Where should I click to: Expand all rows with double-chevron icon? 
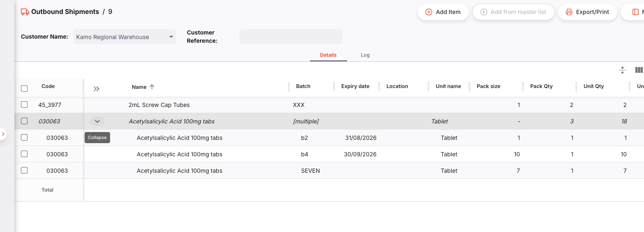pos(97,88)
